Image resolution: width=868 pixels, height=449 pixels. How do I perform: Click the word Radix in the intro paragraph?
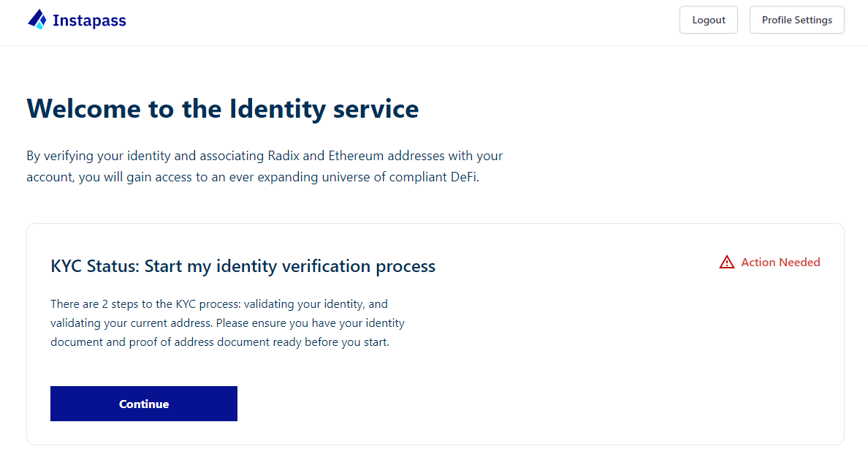point(283,156)
